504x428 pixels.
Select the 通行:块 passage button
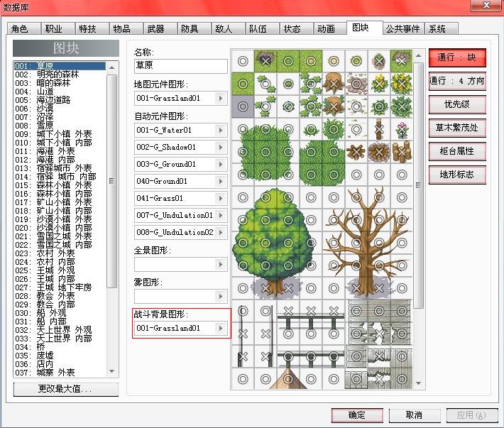[457, 57]
